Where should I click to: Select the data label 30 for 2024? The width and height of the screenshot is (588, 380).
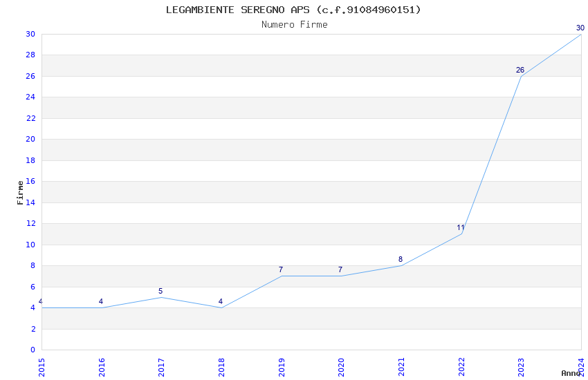click(580, 28)
